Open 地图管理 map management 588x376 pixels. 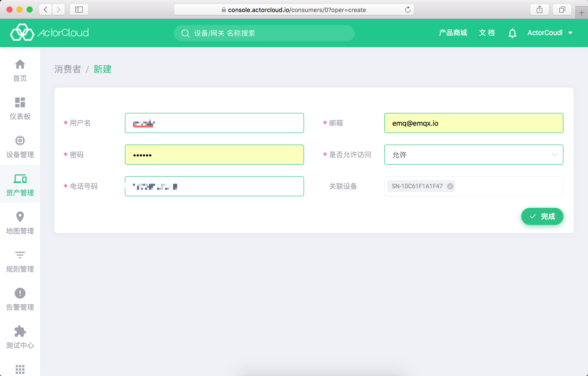coord(20,223)
